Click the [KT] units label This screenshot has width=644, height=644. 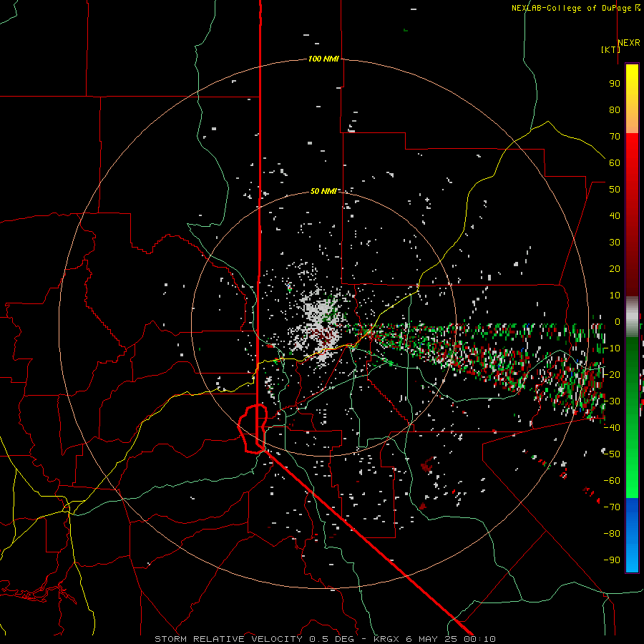point(610,49)
